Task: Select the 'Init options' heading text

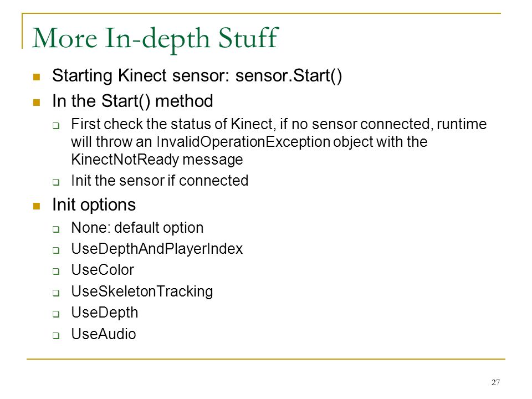Action: [94, 205]
